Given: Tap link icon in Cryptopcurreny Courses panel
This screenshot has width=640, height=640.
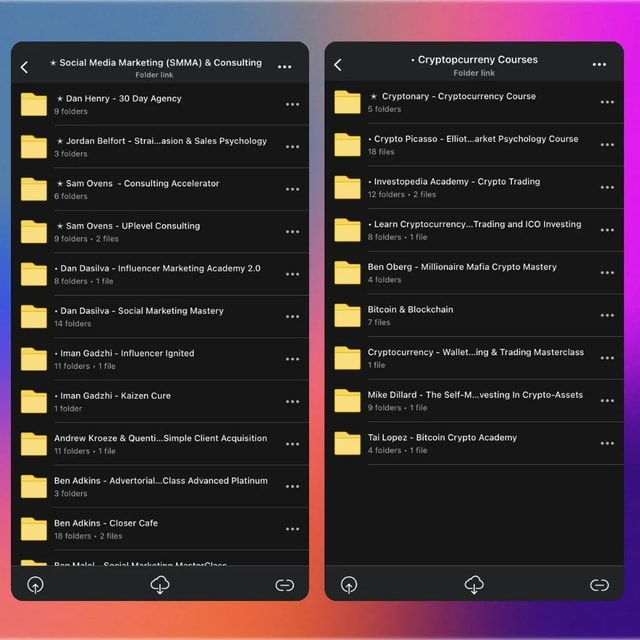Looking at the screenshot, I should pos(600,585).
